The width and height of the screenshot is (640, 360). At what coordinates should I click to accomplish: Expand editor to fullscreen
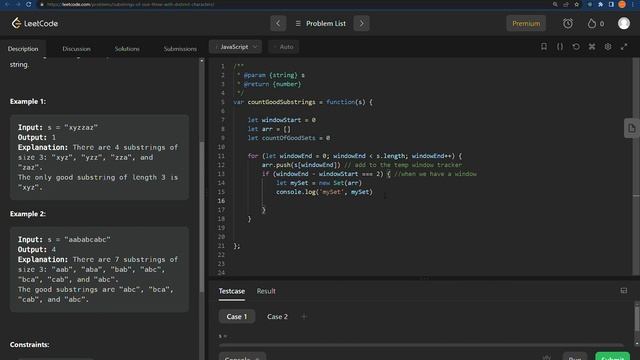624,47
